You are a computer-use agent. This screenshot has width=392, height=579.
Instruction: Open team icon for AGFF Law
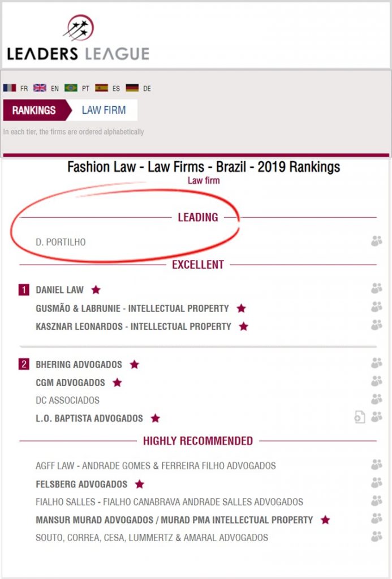coord(377,465)
